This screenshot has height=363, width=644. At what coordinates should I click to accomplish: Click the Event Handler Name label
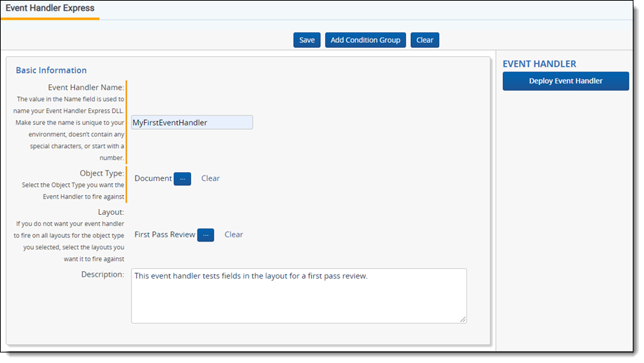pos(86,87)
